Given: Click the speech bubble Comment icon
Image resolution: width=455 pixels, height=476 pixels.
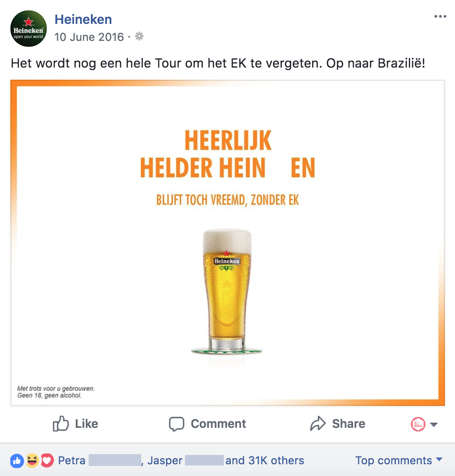Looking at the screenshot, I should pyautogui.click(x=176, y=424).
